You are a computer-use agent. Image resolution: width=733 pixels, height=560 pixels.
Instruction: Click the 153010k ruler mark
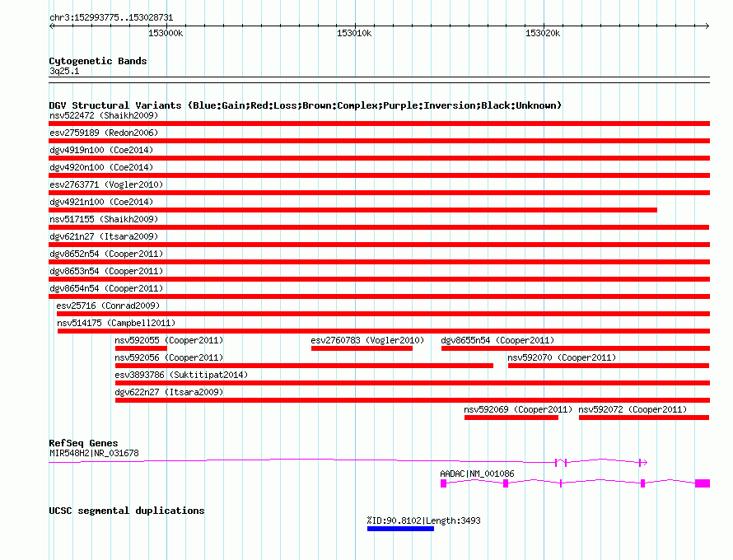click(354, 33)
